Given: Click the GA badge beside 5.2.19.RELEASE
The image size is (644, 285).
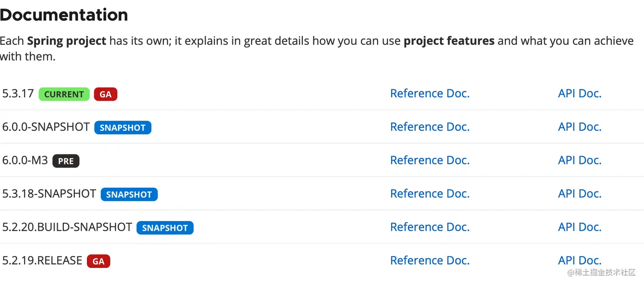Looking at the screenshot, I should (98, 261).
